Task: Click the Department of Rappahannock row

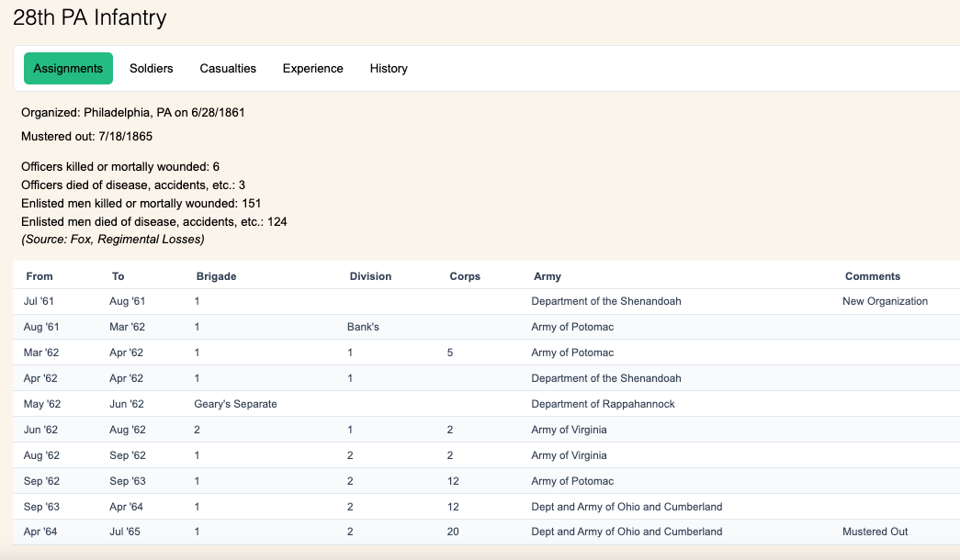Action: pos(599,404)
